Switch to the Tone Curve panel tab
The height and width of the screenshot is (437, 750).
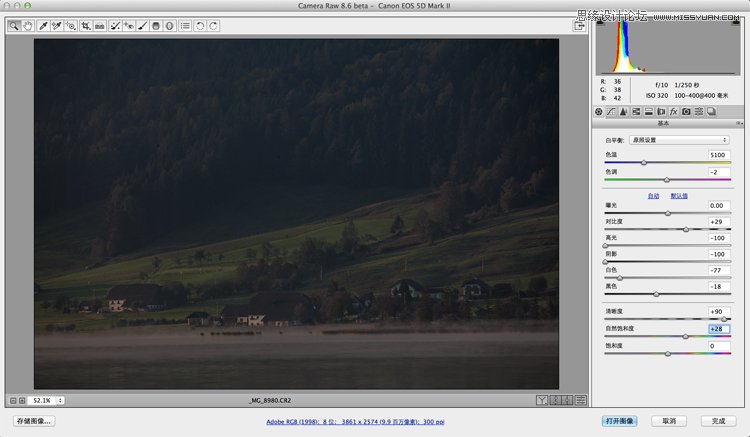tap(611, 111)
